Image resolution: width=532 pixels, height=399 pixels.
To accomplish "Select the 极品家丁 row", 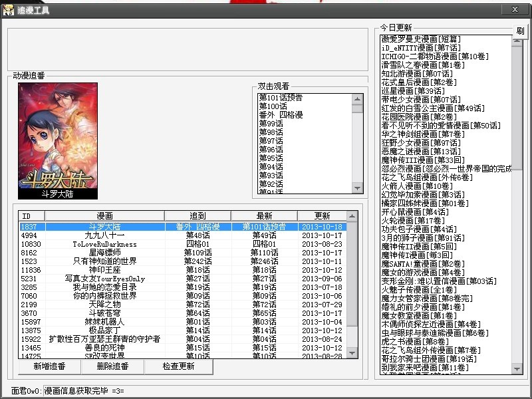I will click(x=183, y=331).
